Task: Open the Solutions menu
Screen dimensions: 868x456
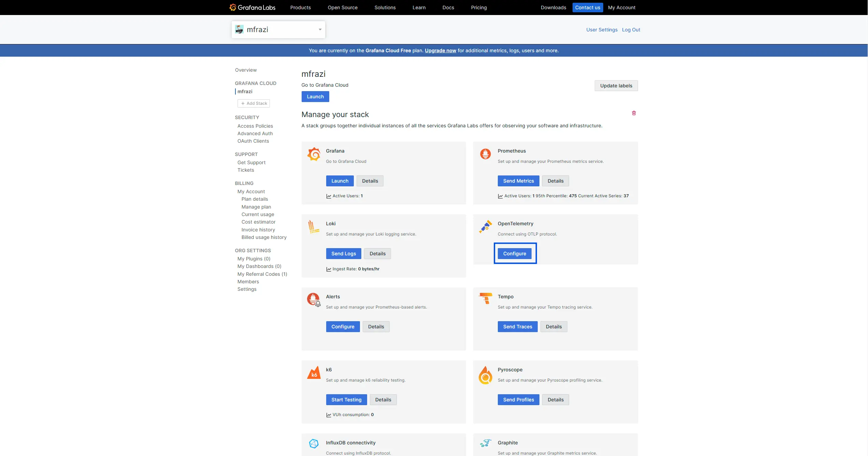Action: pyautogui.click(x=385, y=8)
